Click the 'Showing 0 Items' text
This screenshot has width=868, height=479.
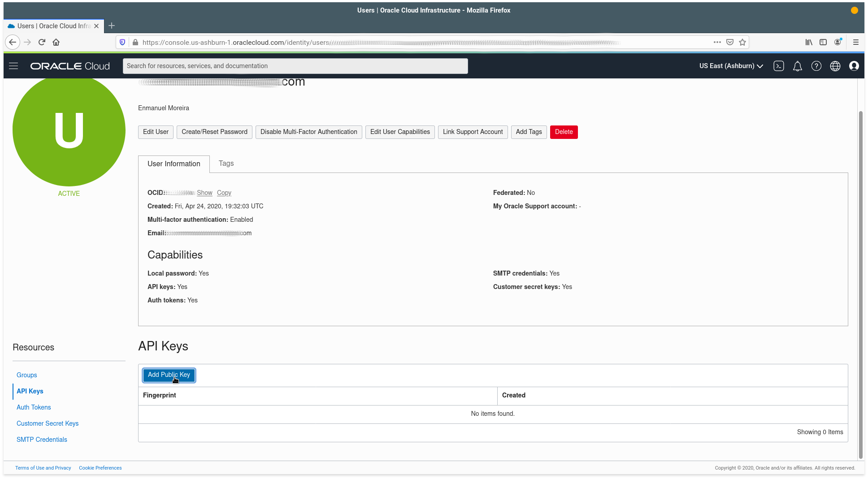point(820,432)
